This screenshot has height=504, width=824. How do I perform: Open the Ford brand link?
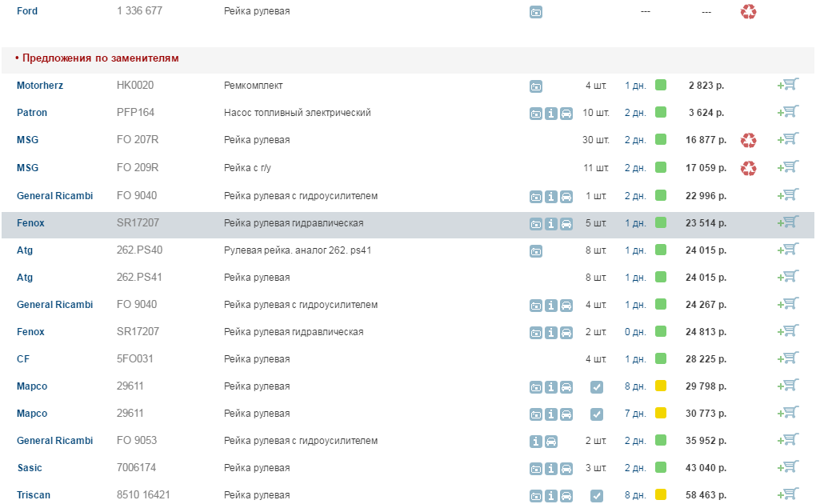click(27, 11)
